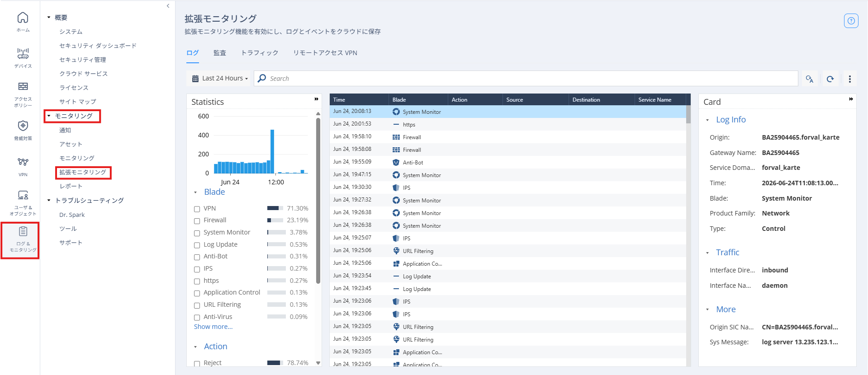Collapse the Statistics panel with the arrow icon
Screen dimensions: 868x375
coord(317,99)
